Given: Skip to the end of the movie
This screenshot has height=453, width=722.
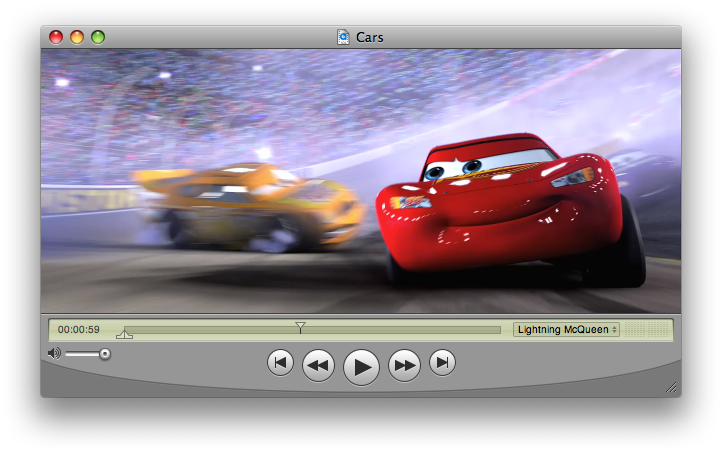Looking at the screenshot, I should pyautogui.click(x=443, y=363).
